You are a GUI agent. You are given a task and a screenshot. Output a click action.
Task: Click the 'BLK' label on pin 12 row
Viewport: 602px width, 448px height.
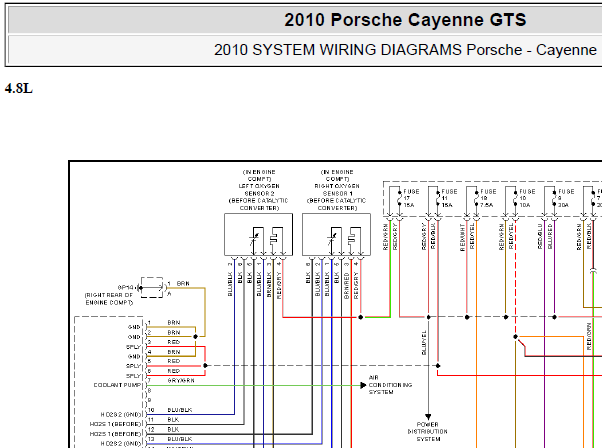(x=173, y=429)
